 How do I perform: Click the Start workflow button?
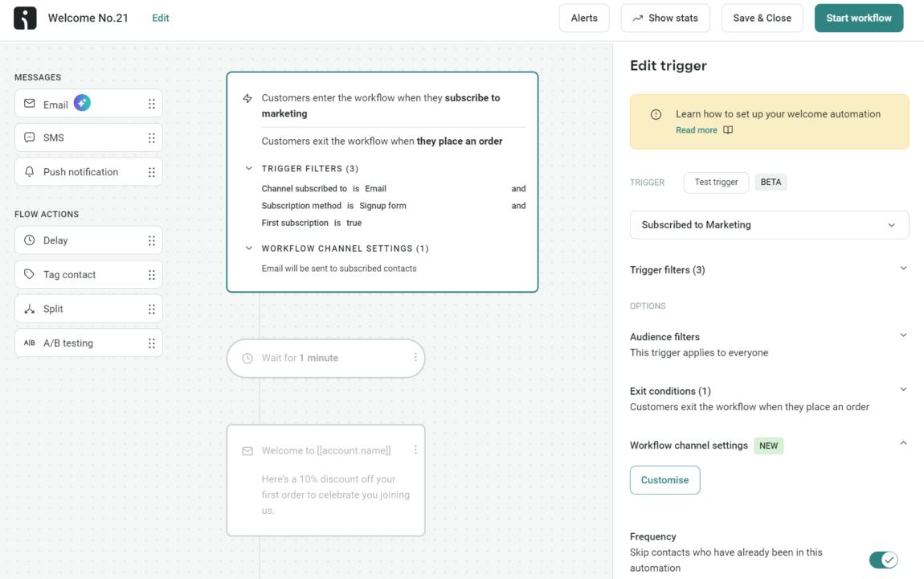click(858, 18)
